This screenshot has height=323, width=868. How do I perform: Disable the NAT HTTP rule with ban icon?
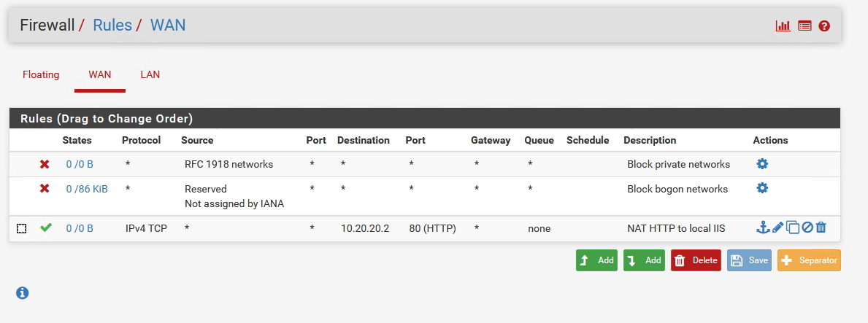click(x=807, y=227)
